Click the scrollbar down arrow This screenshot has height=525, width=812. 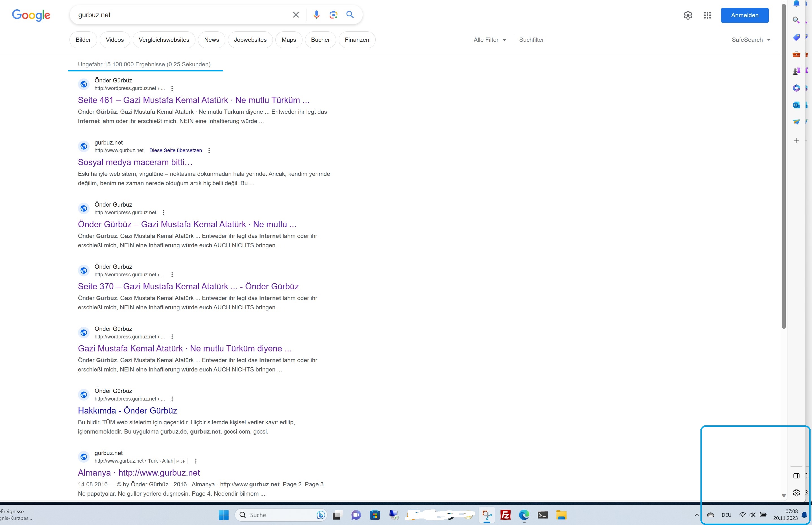(784, 495)
